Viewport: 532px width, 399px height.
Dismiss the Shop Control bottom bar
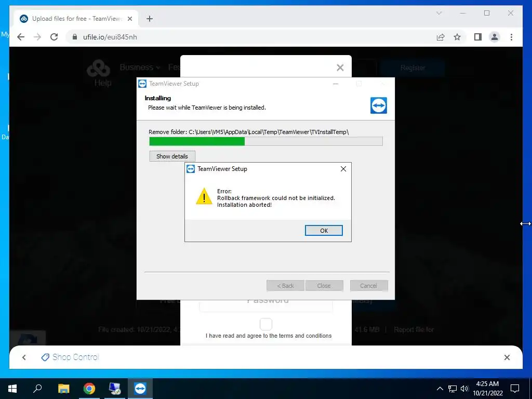coord(507,357)
